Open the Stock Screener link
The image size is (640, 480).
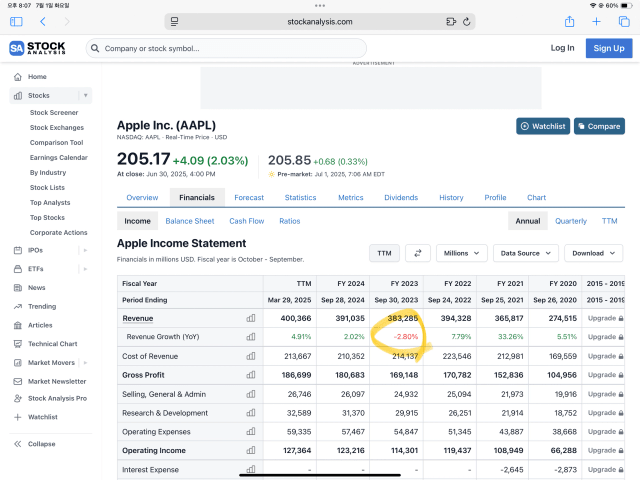pos(54,113)
